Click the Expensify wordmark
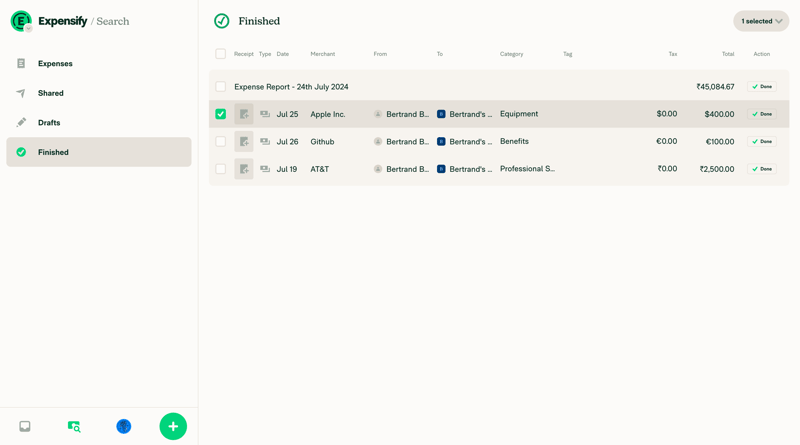The image size is (800, 445). [63, 21]
